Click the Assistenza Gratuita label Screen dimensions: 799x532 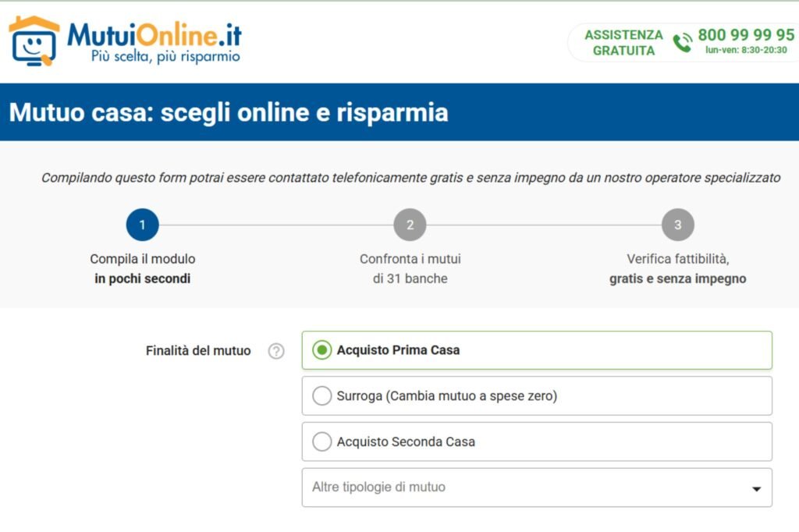[x=623, y=43]
